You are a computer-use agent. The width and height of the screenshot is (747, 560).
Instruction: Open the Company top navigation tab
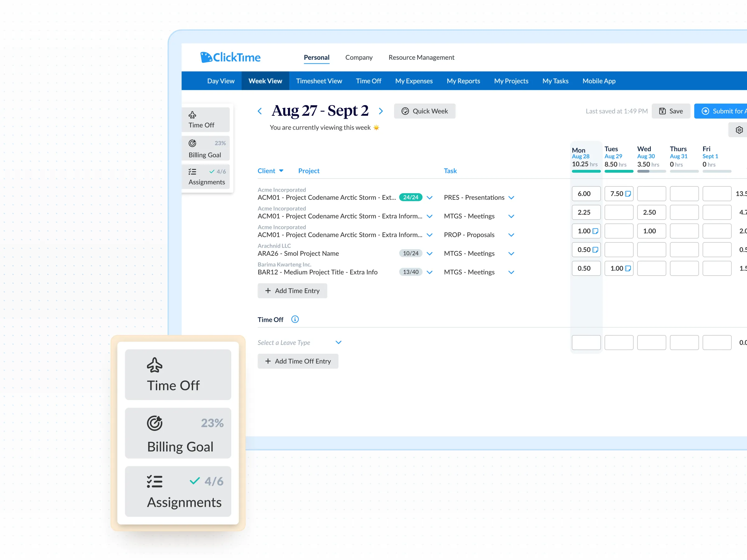click(359, 57)
